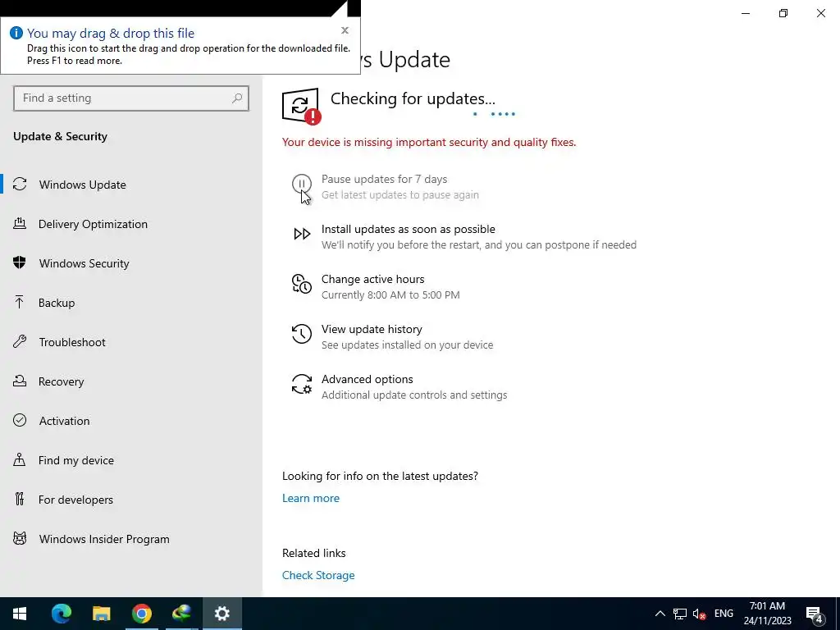Click the update status icon with alert
Viewport: 840px width, 630px height.
click(x=302, y=106)
